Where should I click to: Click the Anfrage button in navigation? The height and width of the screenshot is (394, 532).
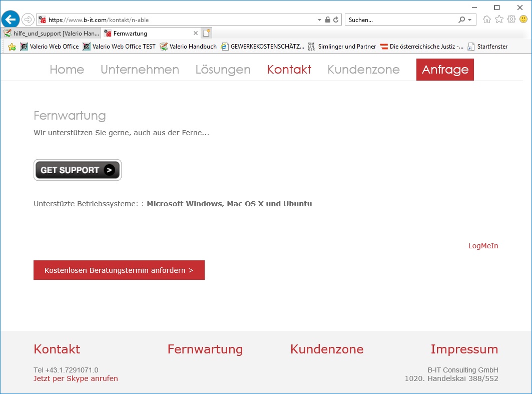coord(445,70)
